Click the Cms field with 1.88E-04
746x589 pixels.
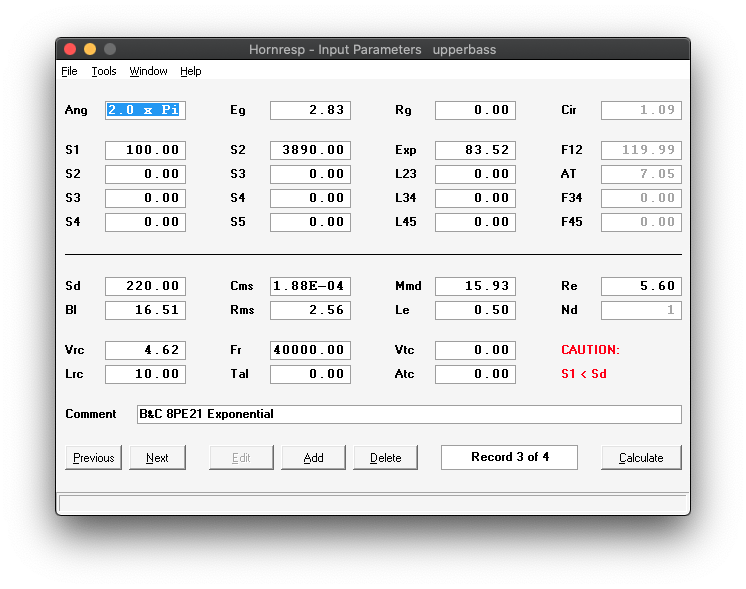tap(310, 286)
